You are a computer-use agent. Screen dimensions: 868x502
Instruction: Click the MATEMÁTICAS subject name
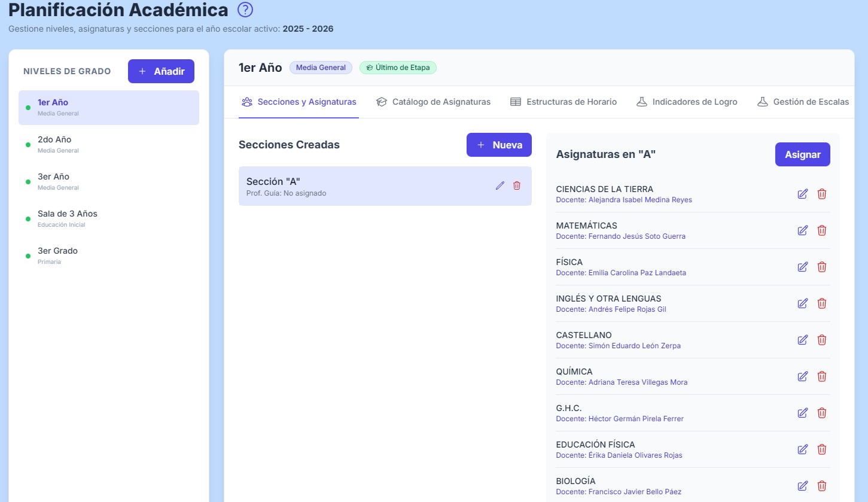click(587, 226)
